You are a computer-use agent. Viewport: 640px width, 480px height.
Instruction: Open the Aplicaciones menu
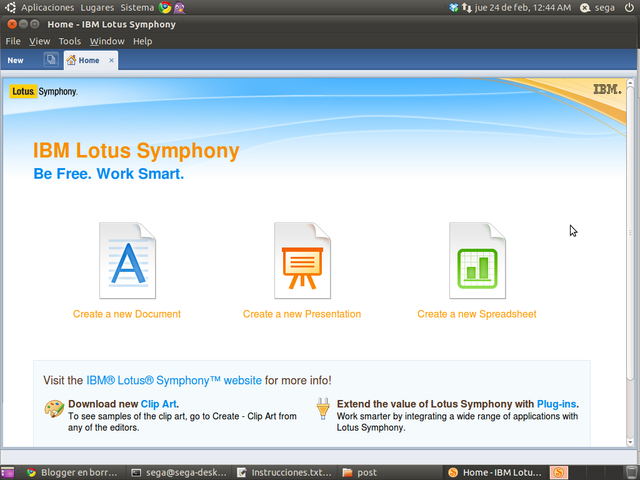48,7
